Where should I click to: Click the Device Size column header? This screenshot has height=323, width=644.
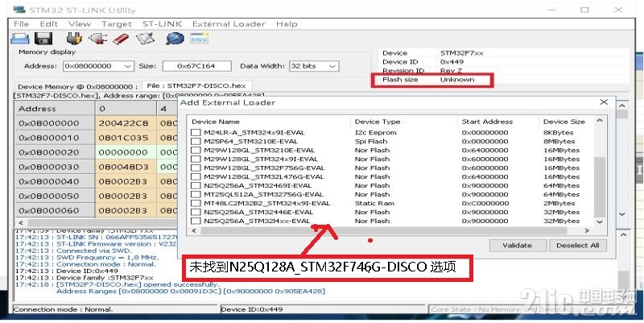click(x=566, y=122)
